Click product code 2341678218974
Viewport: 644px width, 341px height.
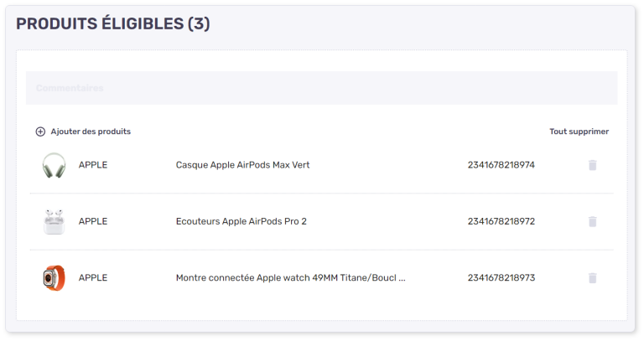[x=501, y=165]
